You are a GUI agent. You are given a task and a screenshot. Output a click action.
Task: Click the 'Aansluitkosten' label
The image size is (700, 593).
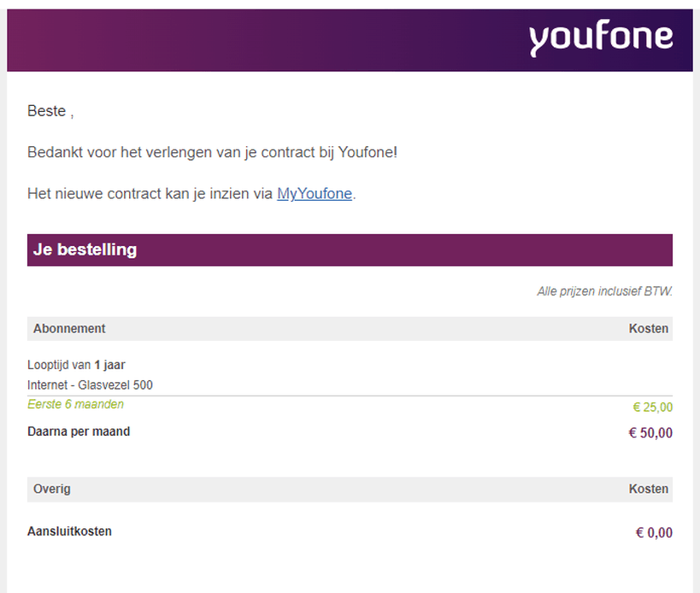[69, 531]
